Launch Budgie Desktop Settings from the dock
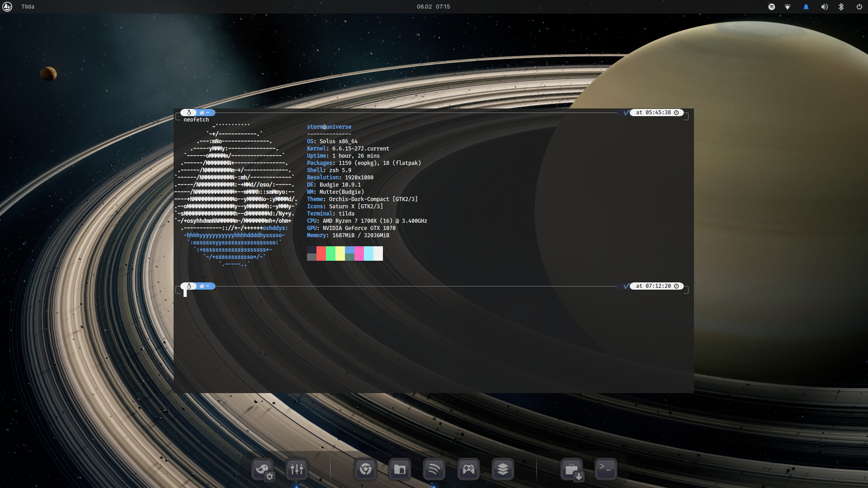This screenshot has width=868, height=488. 263,469
